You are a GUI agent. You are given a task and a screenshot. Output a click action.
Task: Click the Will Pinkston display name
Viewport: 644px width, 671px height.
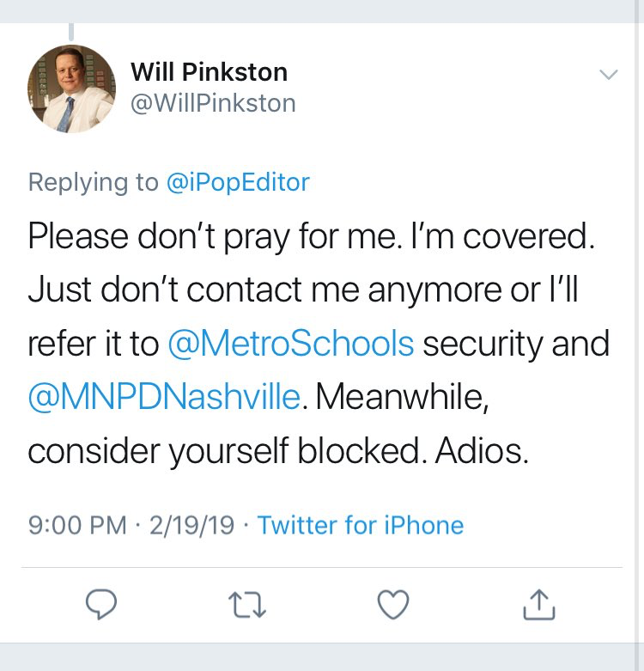(x=209, y=71)
